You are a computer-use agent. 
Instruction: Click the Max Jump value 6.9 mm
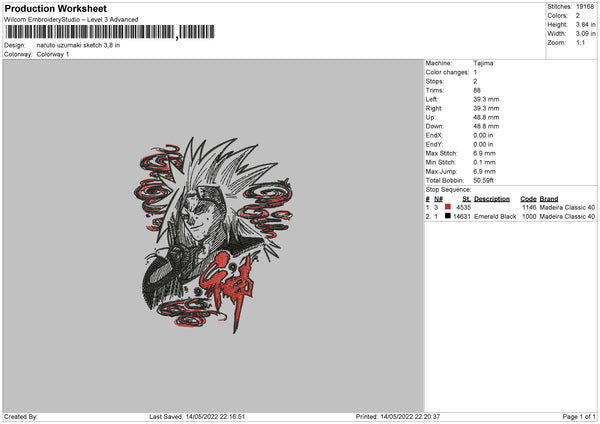point(484,171)
